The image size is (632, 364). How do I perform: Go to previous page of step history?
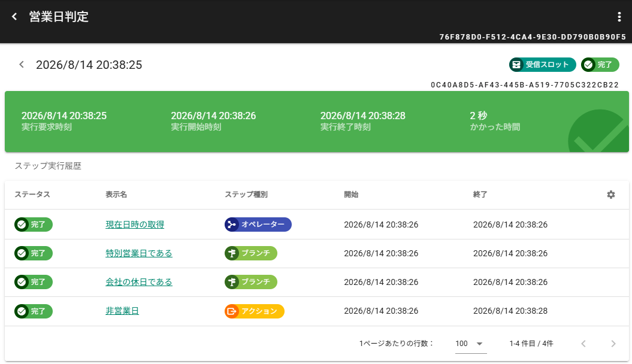(583, 344)
